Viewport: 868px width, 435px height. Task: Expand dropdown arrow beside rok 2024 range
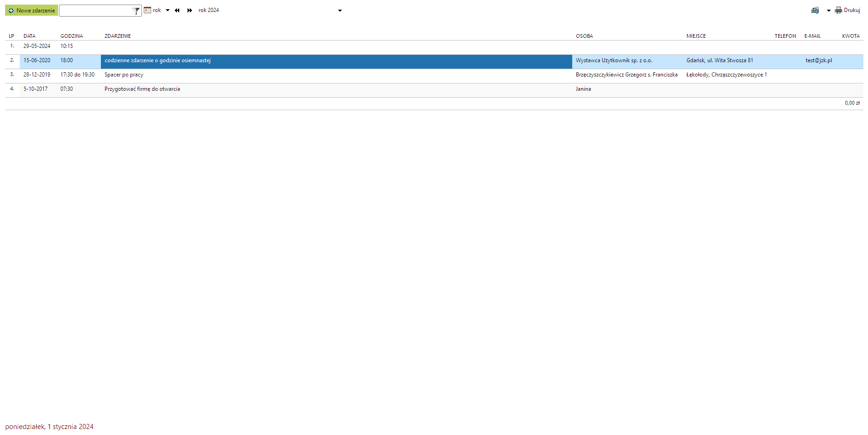pos(340,11)
